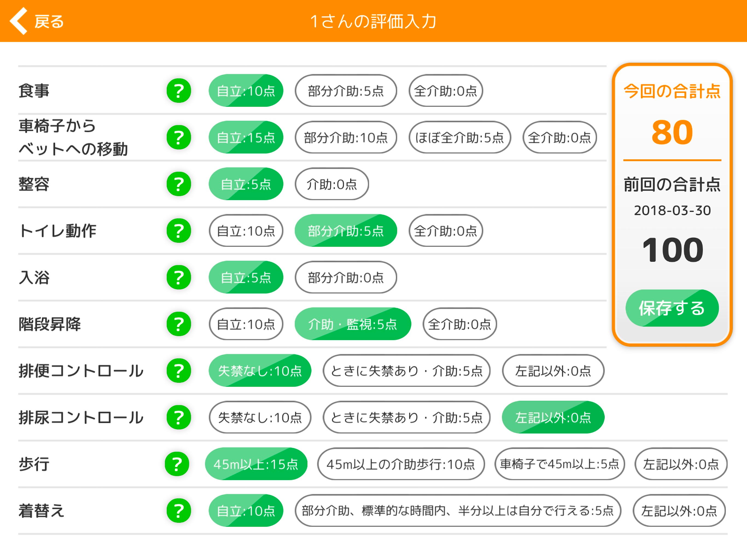
Task: Select 排尿 失禁なし:10点 option
Action: tap(260, 417)
